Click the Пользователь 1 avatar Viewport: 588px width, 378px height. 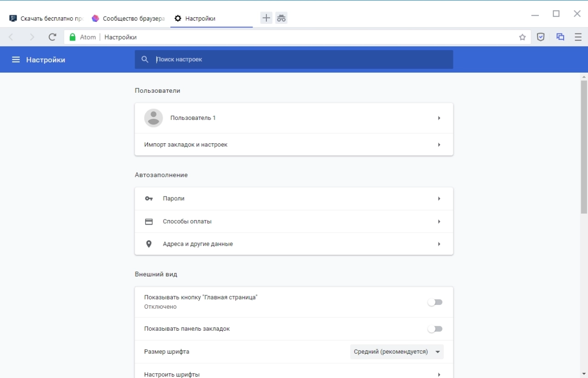(x=153, y=118)
